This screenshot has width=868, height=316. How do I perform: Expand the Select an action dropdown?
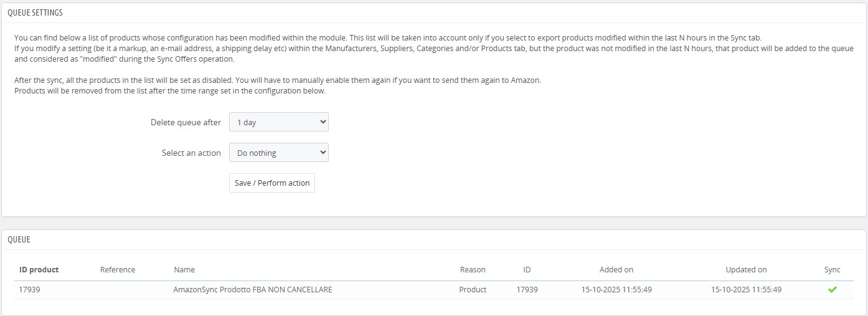coord(278,153)
